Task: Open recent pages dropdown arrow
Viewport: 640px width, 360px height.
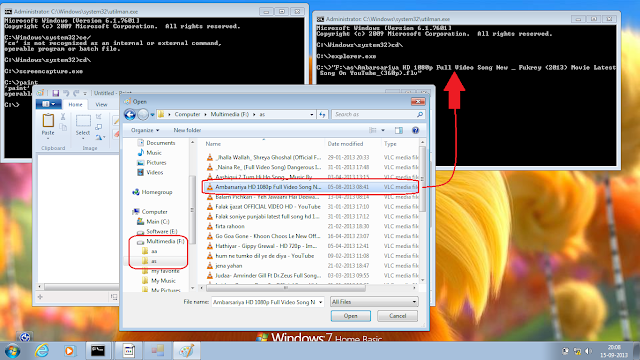Action: (x=152, y=115)
